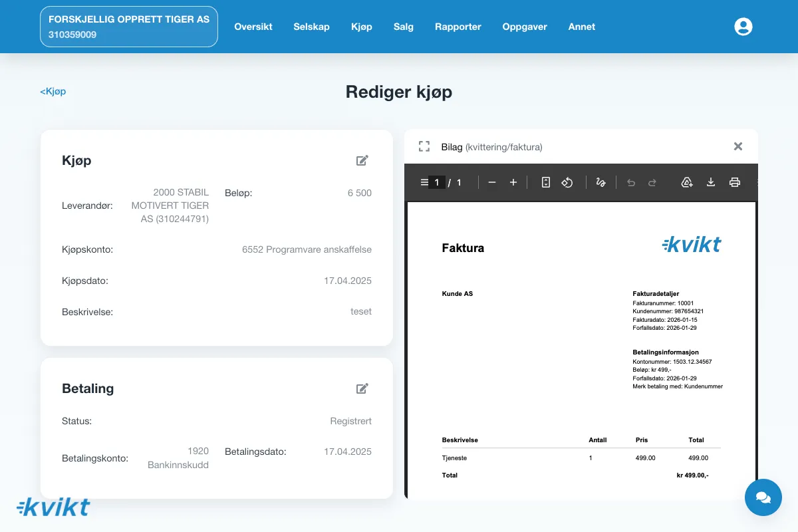798x532 pixels.
Task: Click Kunde AS in the invoice
Action: (458, 293)
